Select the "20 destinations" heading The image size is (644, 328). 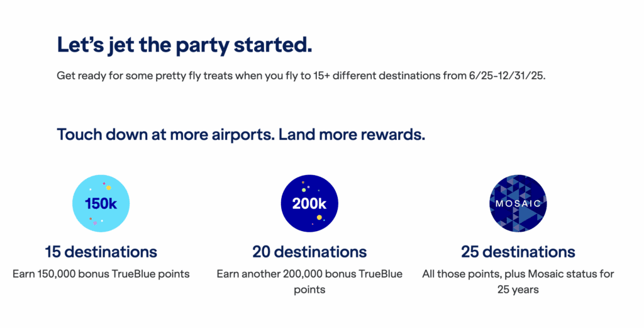click(x=309, y=252)
